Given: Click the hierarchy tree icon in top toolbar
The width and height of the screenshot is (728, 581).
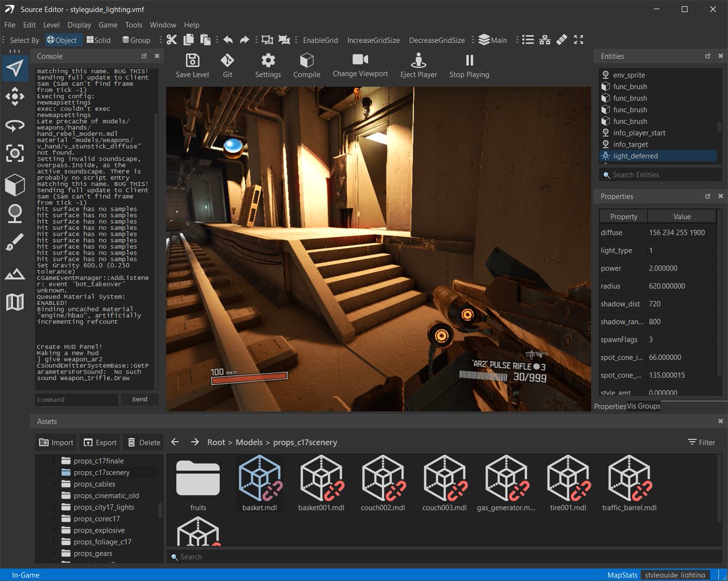Looking at the screenshot, I should (545, 40).
